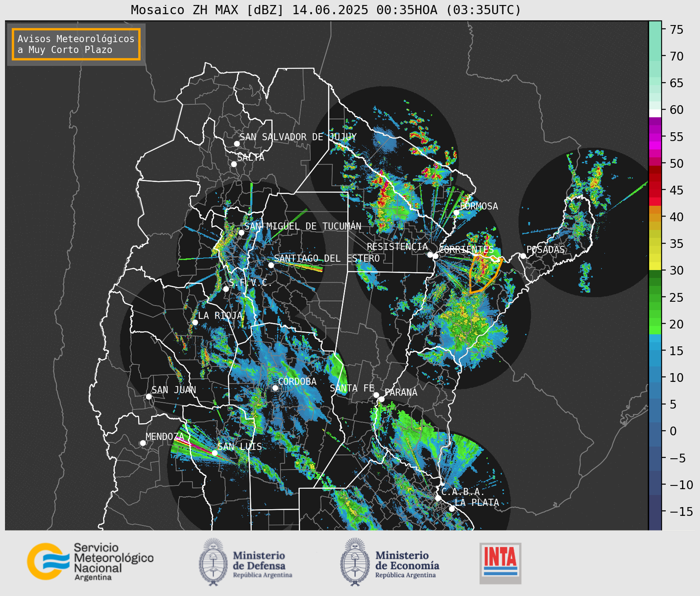700x596 pixels.
Task: Click the 35 dBZ label on the color scale
Action: coord(677,244)
